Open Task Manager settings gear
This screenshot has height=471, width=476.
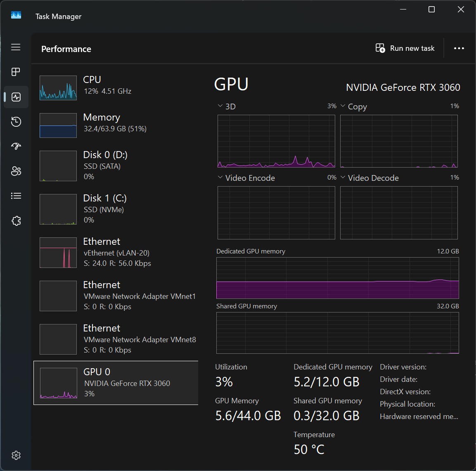tap(16, 455)
